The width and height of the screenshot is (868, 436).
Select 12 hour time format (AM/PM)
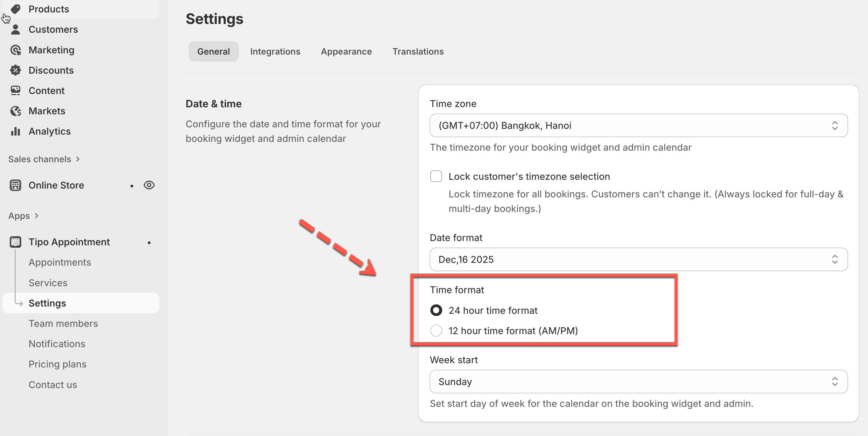(x=436, y=331)
